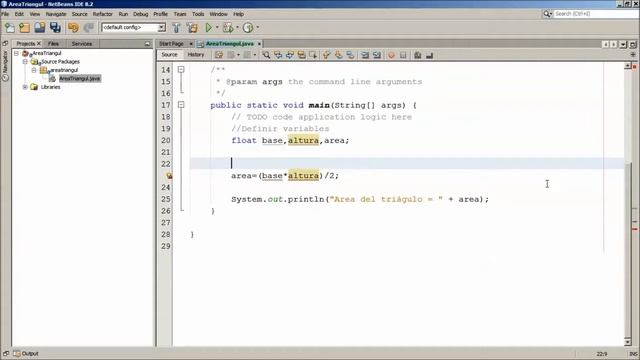Open the Profile Project dropdown arrow

click(258, 27)
